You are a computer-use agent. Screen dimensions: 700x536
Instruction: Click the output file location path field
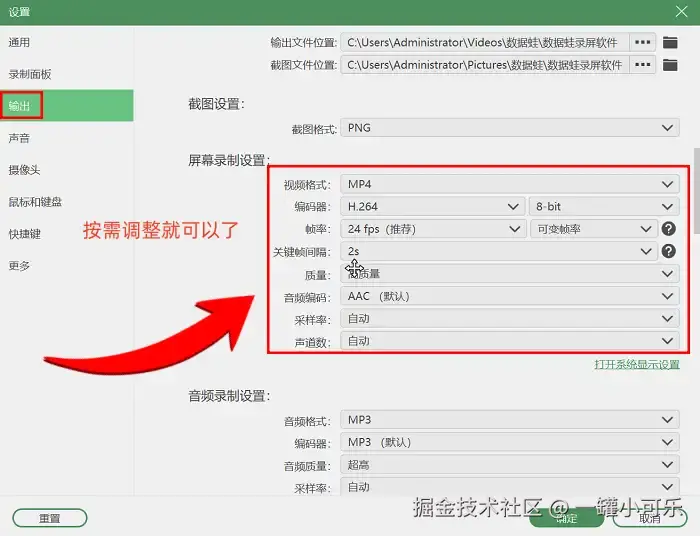[485, 42]
